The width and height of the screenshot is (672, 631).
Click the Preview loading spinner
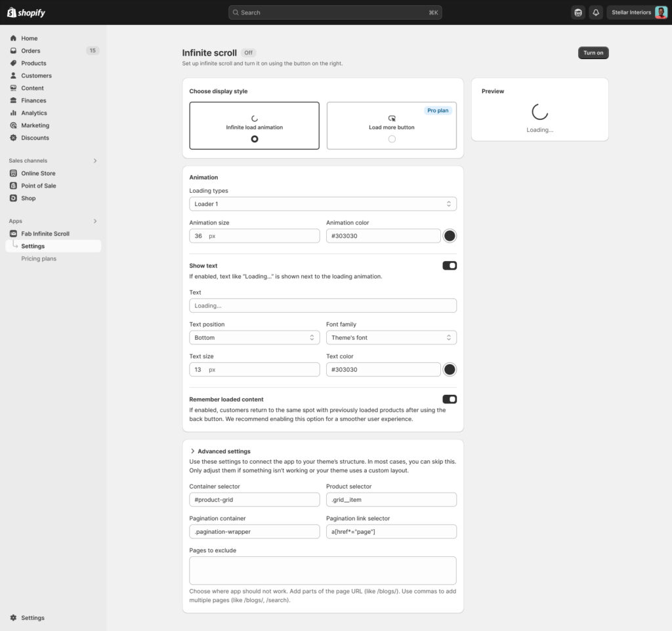(539, 112)
